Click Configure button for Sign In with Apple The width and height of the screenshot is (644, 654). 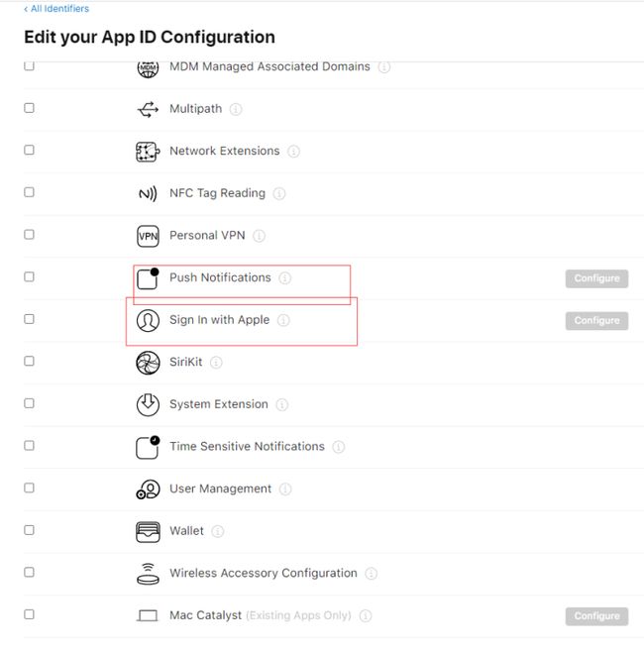596,321
